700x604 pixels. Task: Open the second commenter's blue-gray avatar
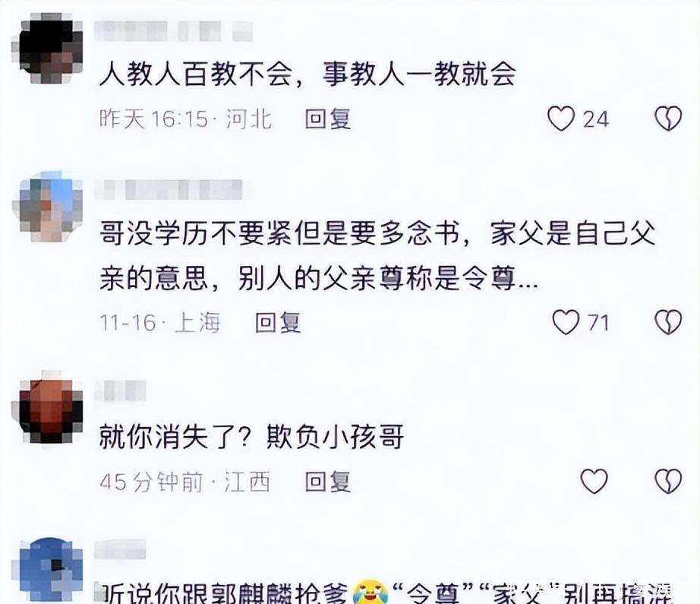47,207
